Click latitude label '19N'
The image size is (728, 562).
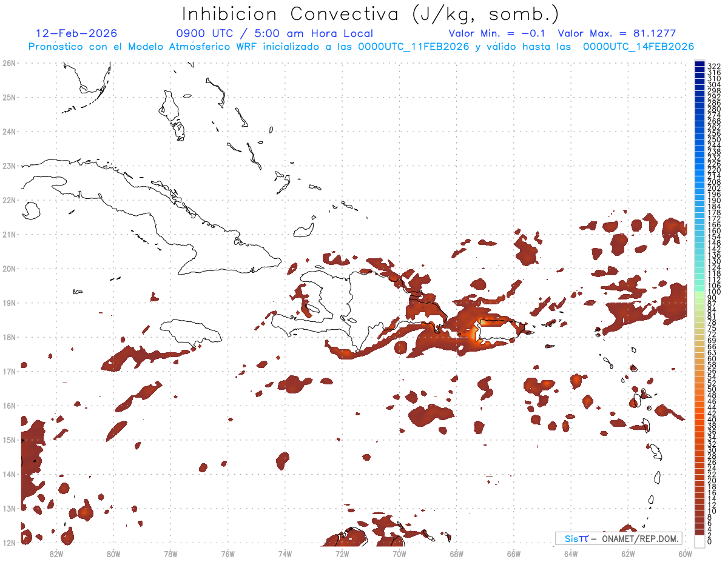(9, 303)
